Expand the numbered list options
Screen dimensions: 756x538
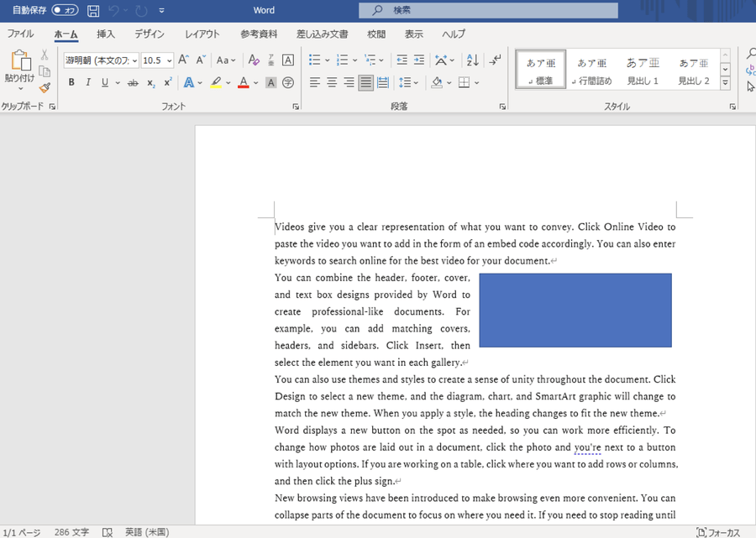coord(354,60)
